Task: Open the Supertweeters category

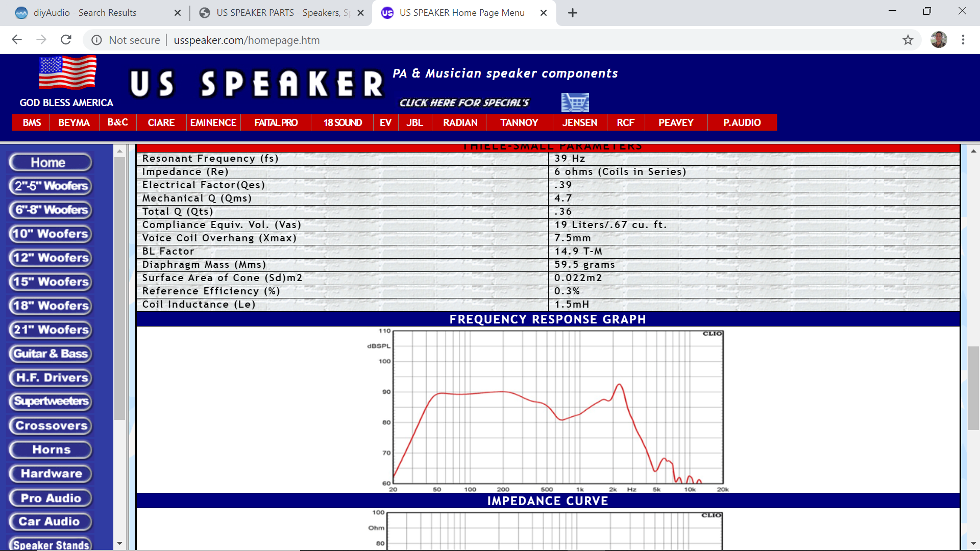Action: pyautogui.click(x=50, y=402)
